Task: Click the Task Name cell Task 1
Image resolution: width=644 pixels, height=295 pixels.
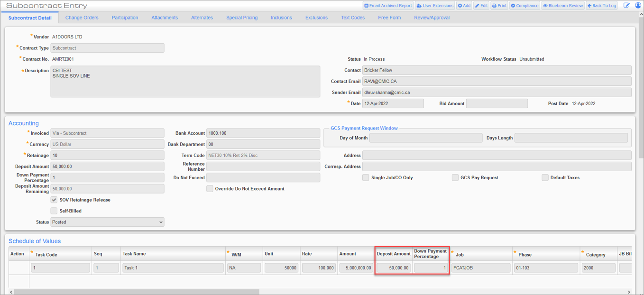Action: coord(173,268)
